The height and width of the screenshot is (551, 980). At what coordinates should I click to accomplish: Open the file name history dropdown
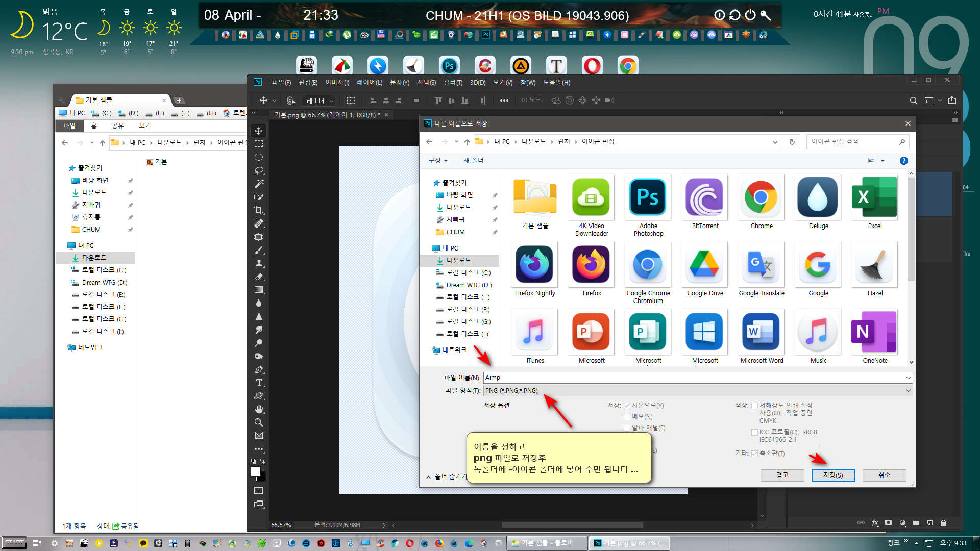[908, 378]
